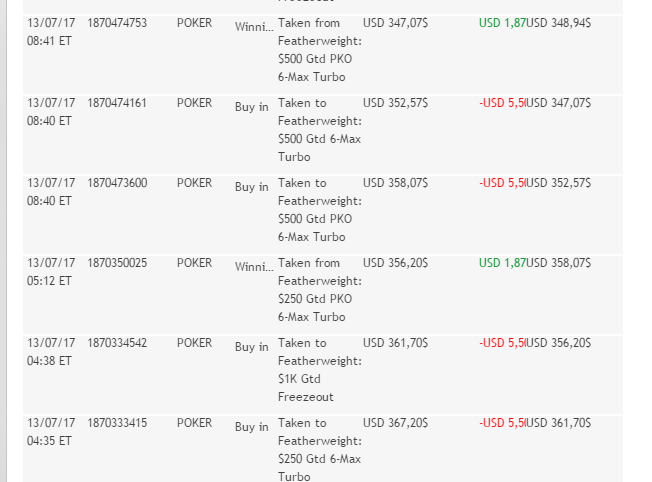652x482 pixels.
Task: Click the 08:41 ET date cell
Action: [50, 32]
